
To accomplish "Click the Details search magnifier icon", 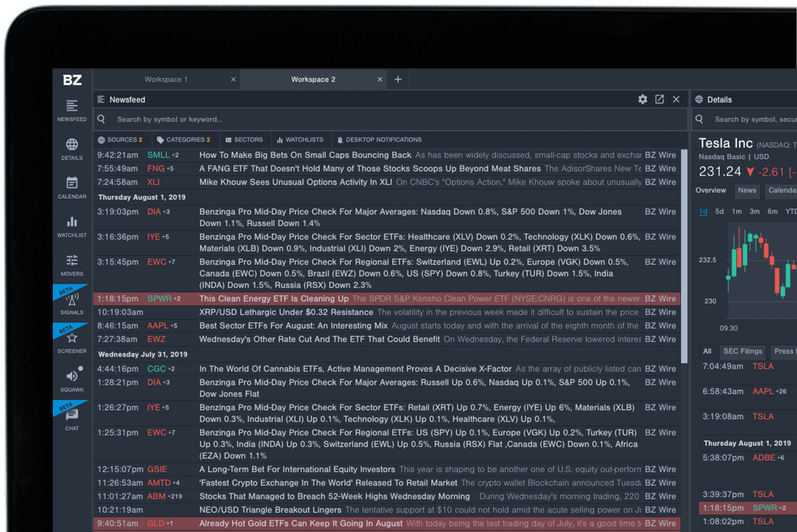I will [x=699, y=119].
